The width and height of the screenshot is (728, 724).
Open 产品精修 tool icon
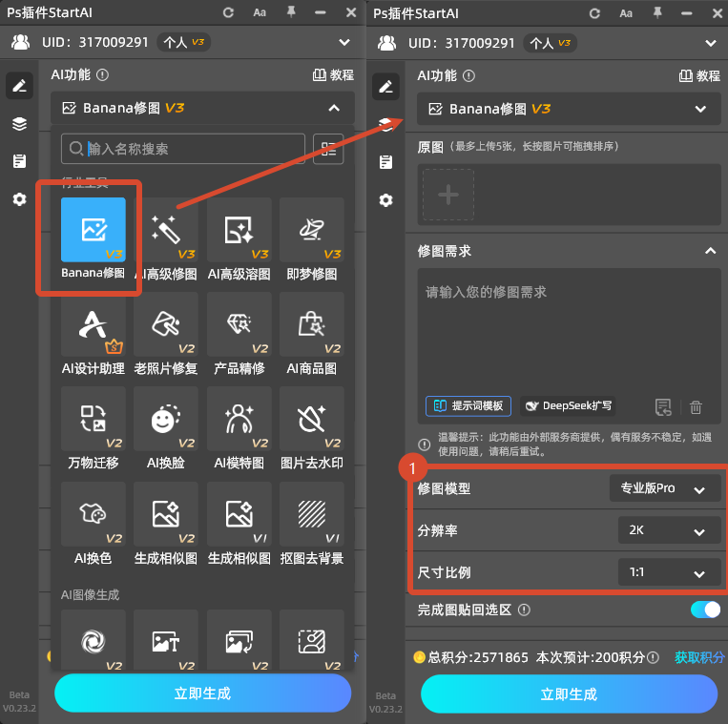click(239, 324)
